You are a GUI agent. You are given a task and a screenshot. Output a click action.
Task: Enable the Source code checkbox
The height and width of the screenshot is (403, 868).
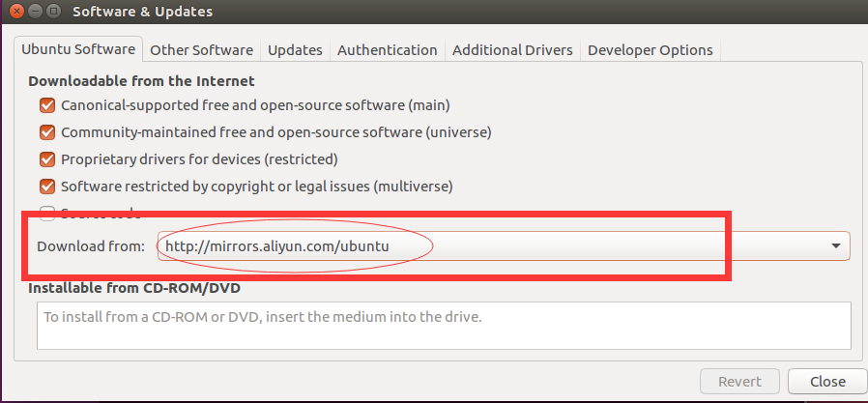point(46,212)
